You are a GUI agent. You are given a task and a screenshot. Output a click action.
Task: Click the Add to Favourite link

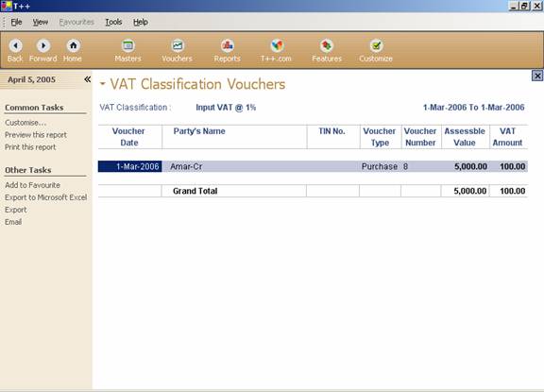pos(33,185)
